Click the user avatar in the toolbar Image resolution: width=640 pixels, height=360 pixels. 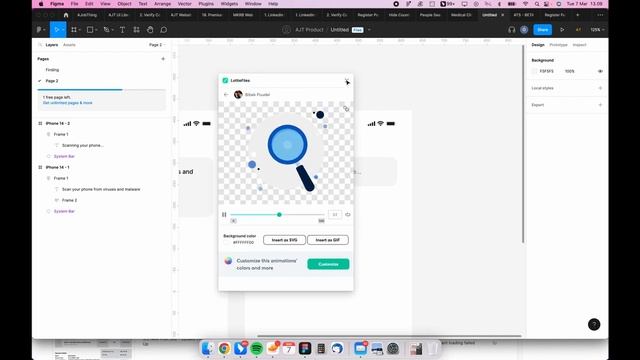coord(524,30)
